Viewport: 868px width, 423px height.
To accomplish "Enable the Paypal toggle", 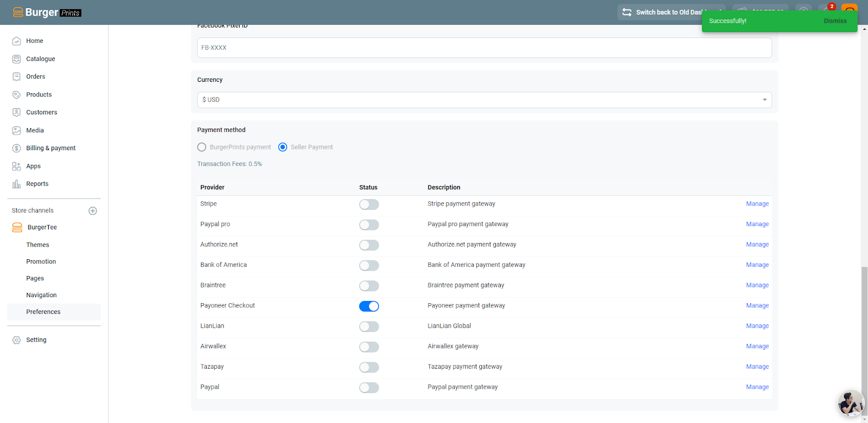I will pyautogui.click(x=369, y=388).
